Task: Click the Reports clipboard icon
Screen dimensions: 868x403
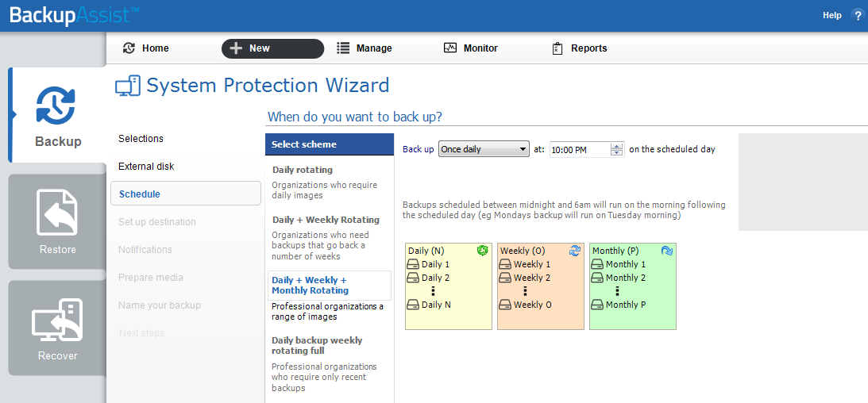Action: [x=557, y=48]
